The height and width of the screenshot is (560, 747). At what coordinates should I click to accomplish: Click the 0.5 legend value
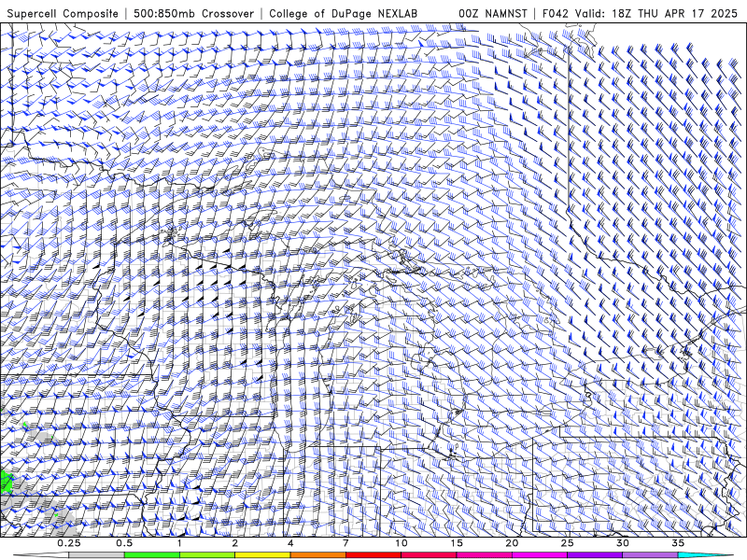(124, 543)
